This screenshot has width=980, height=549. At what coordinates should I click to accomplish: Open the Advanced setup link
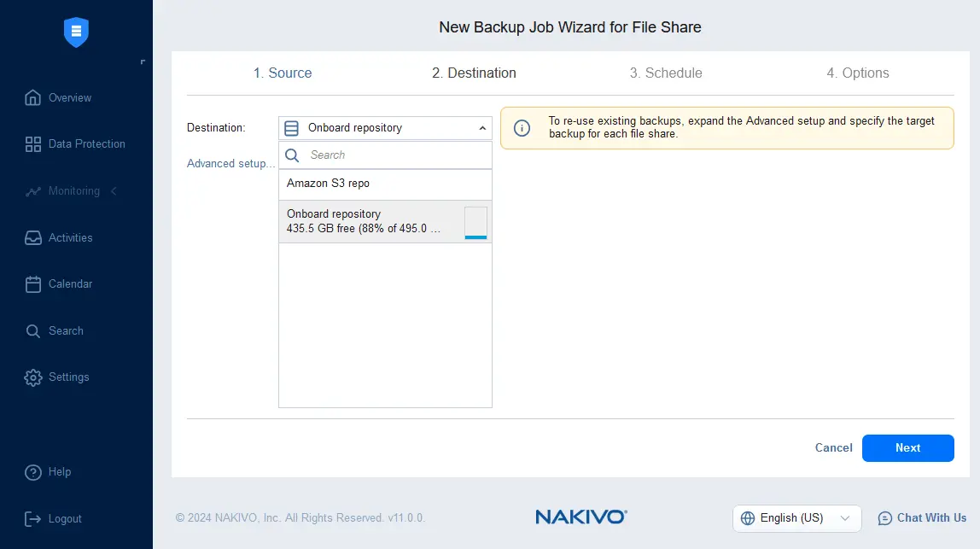pos(230,163)
